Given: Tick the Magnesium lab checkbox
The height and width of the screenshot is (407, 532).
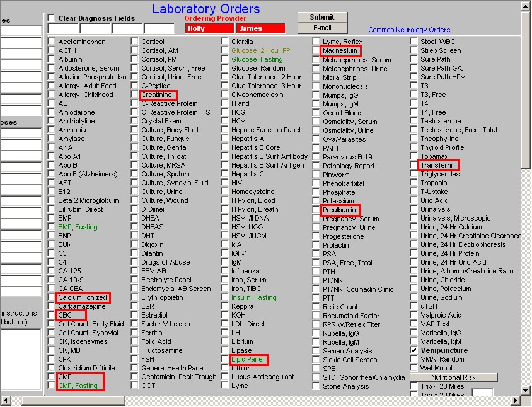Looking at the screenshot, I should click(x=316, y=50).
